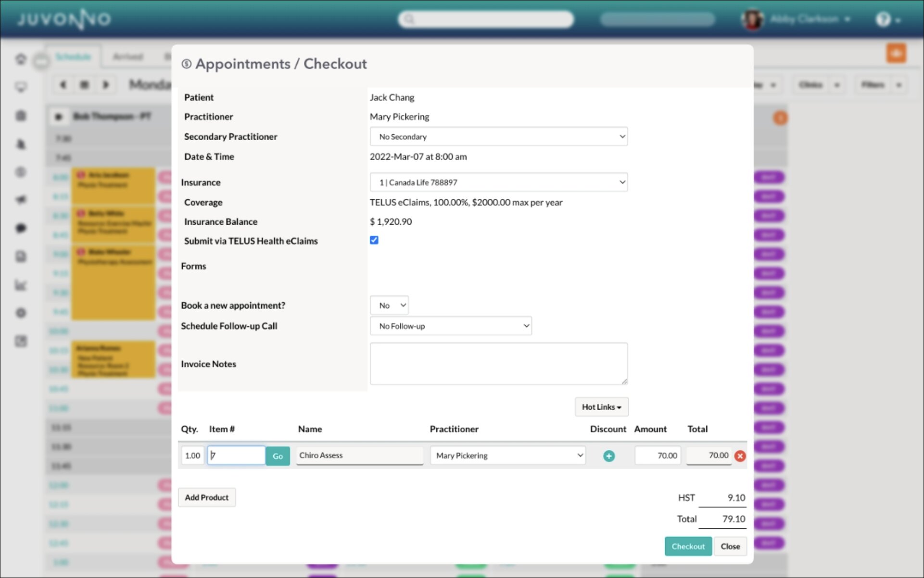Click the Add Product button

click(x=206, y=497)
